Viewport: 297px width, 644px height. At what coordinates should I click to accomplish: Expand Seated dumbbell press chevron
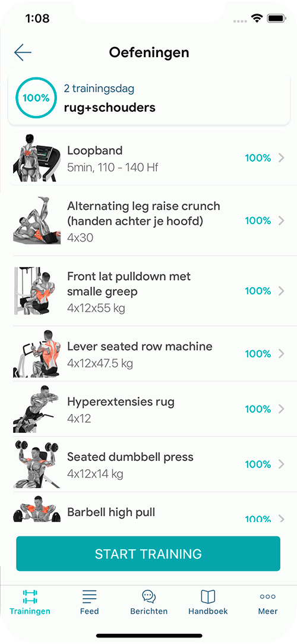[x=282, y=464]
